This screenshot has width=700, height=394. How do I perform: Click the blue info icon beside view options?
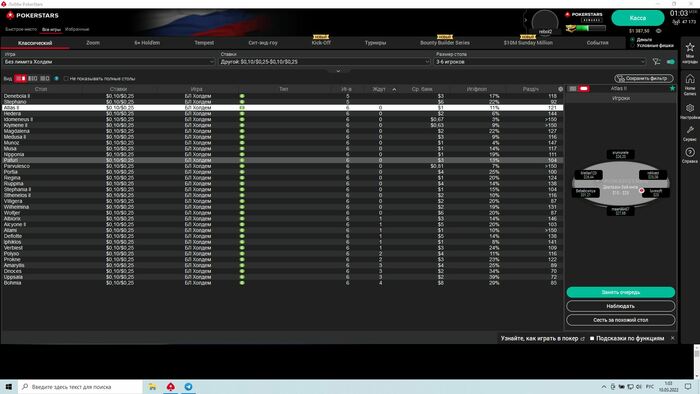pos(56,78)
